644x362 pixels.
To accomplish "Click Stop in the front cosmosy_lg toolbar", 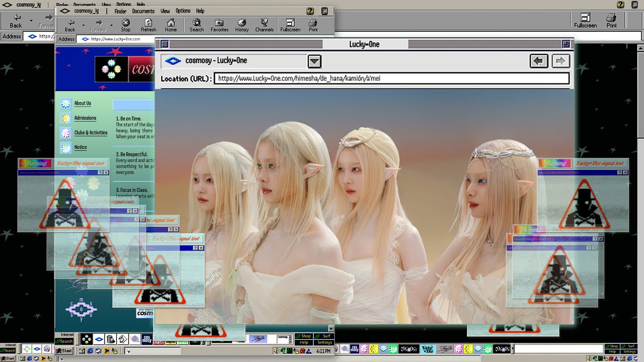I will coord(126,25).
